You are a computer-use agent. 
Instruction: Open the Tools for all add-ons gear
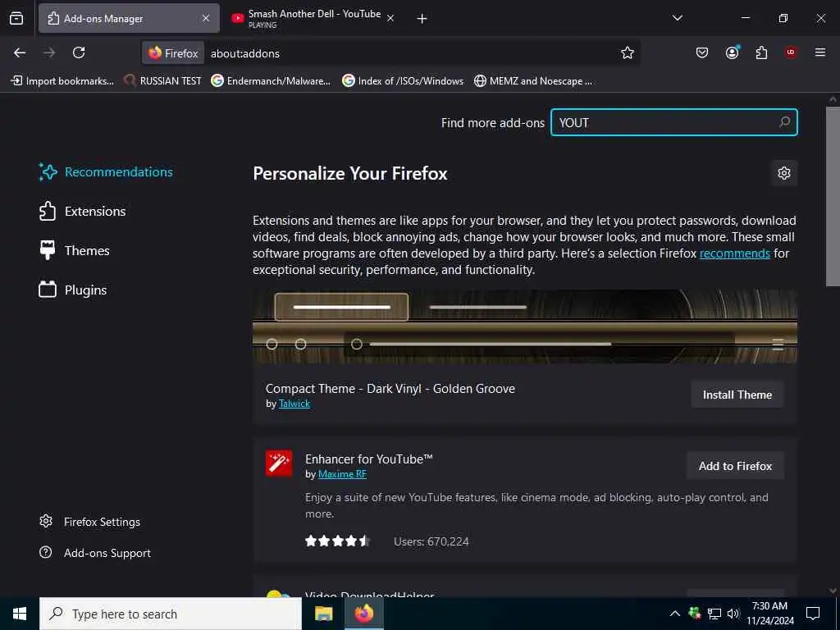(784, 173)
